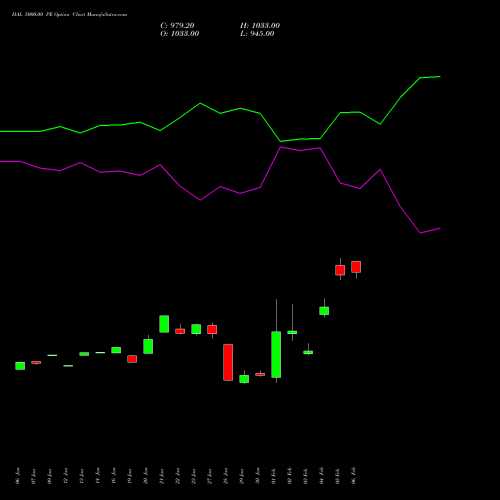The width and height of the screenshot is (500, 500).
Task: Click the 05 Feb date label
Action: click(x=338, y=476)
